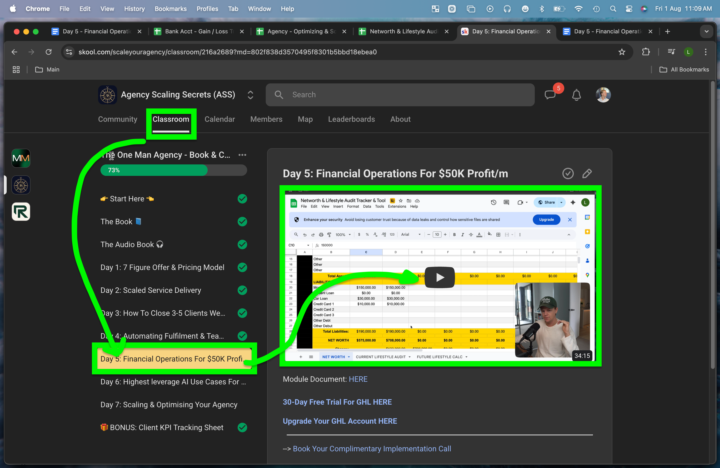Open the Chrome tab search dropdown
The width and height of the screenshot is (720, 468).
[706, 31]
